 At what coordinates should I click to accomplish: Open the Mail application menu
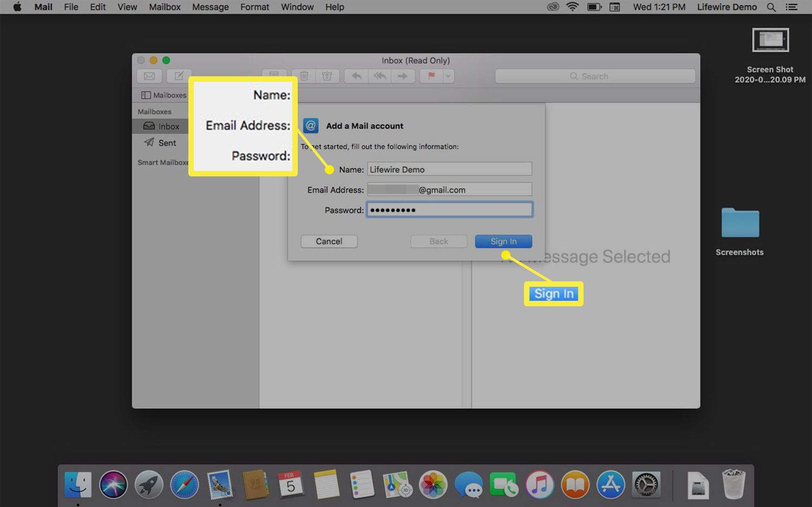click(43, 7)
